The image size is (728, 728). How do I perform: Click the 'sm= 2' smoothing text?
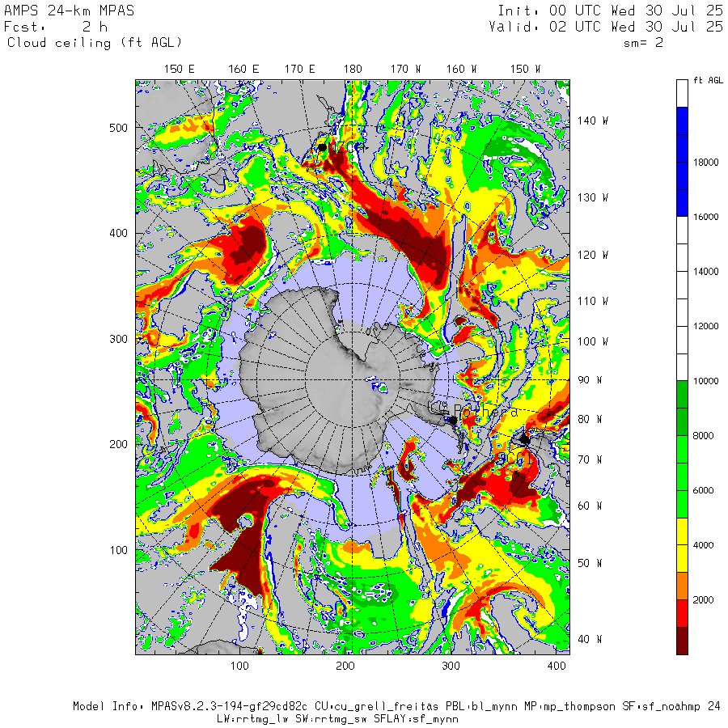click(643, 43)
